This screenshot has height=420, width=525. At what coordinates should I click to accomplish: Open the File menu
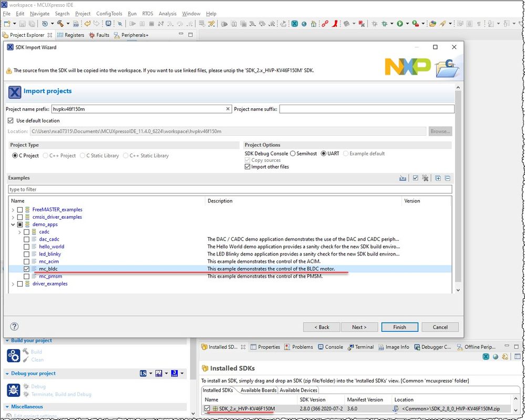tap(7, 14)
